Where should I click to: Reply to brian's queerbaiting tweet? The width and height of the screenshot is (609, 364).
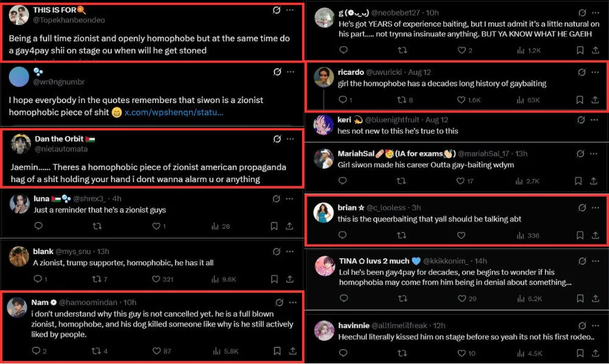(343, 235)
